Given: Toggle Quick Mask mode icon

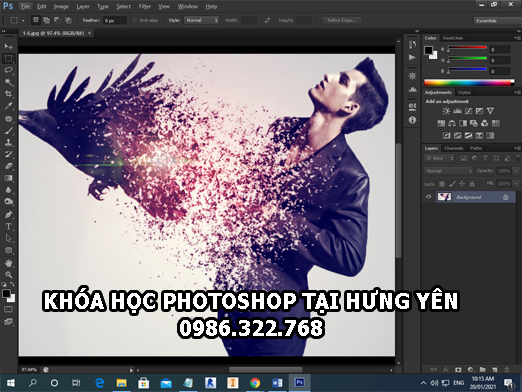Looking at the screenshot, I should tap(8, 309).
